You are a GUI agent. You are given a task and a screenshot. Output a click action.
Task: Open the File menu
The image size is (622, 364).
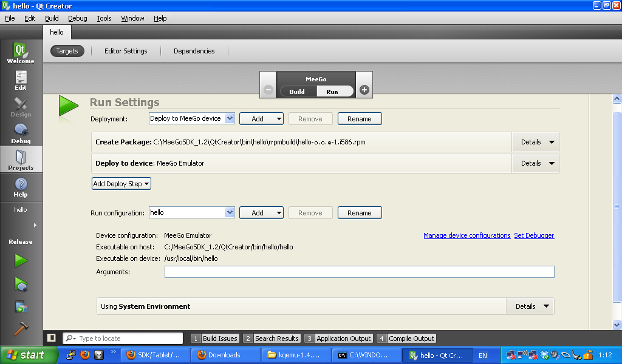tap(10, 18)
